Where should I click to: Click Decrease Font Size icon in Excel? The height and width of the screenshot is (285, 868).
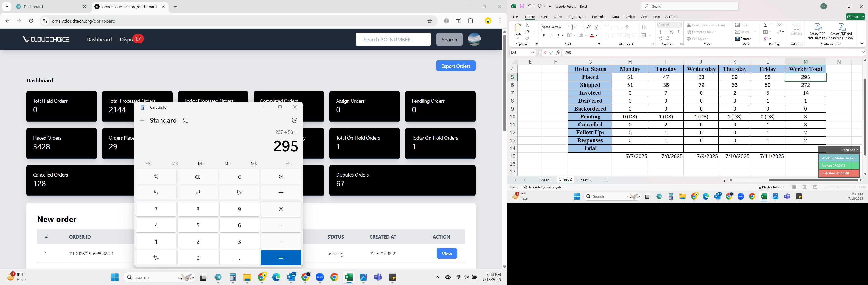click(596, 27)
